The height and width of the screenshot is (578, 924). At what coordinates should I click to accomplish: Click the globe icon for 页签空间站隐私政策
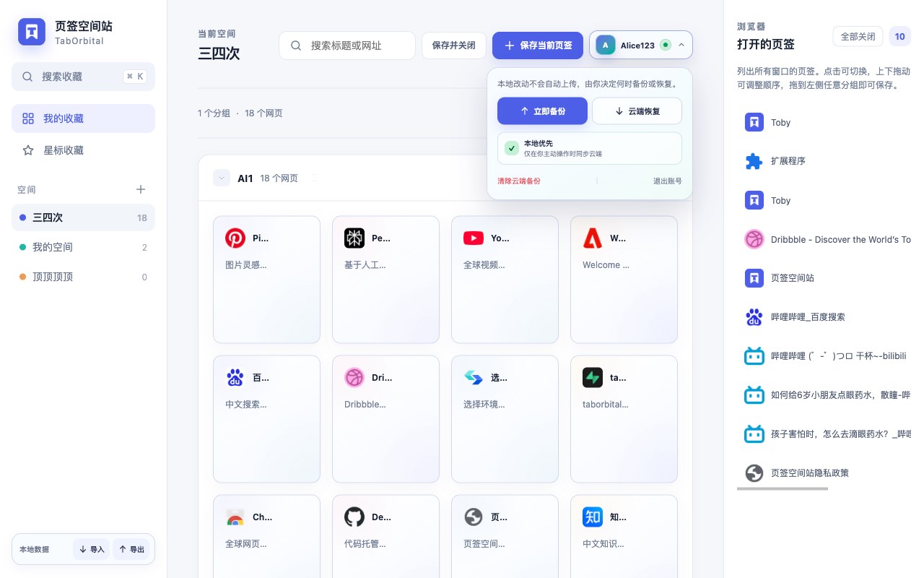click(x=754, y=473)
